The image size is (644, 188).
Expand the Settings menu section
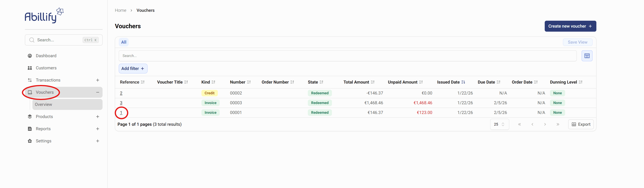pos(97,141)
